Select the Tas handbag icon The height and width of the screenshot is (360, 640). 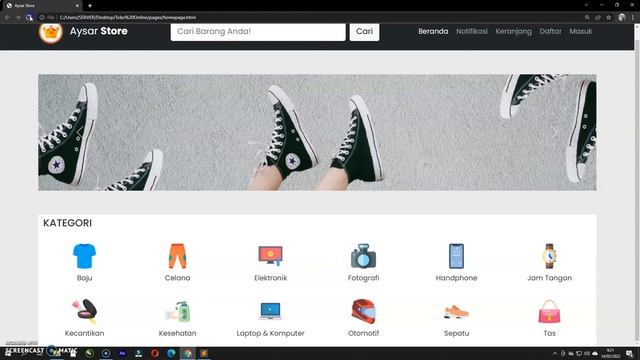click(549, 311)
